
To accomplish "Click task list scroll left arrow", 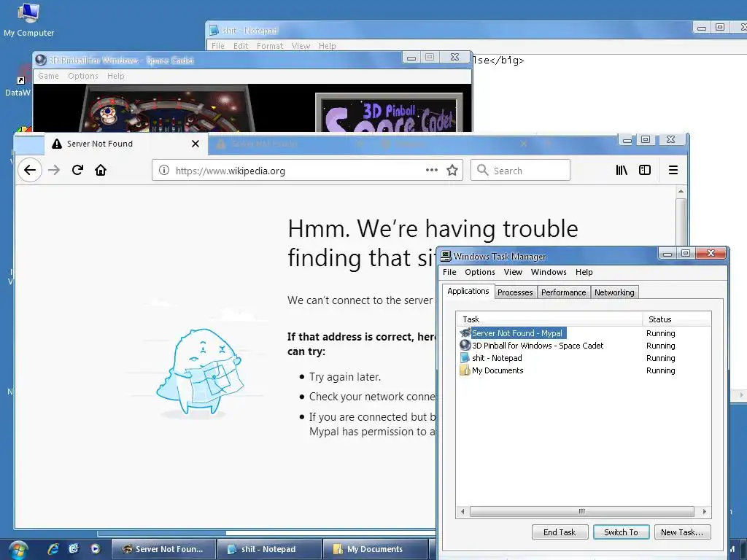I will 462,511.
